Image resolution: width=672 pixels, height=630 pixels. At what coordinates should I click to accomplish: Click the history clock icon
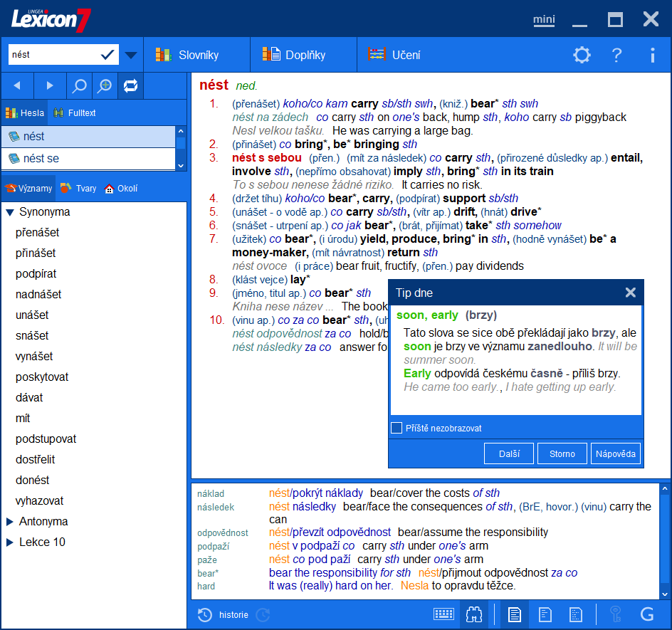pos(205,615)
